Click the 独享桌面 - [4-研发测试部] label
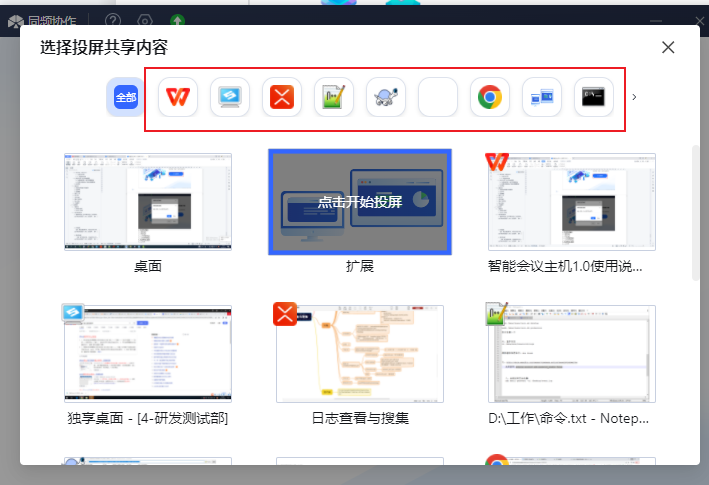The width and height of the screenshot is (709, 485). (x=148, y=418)
